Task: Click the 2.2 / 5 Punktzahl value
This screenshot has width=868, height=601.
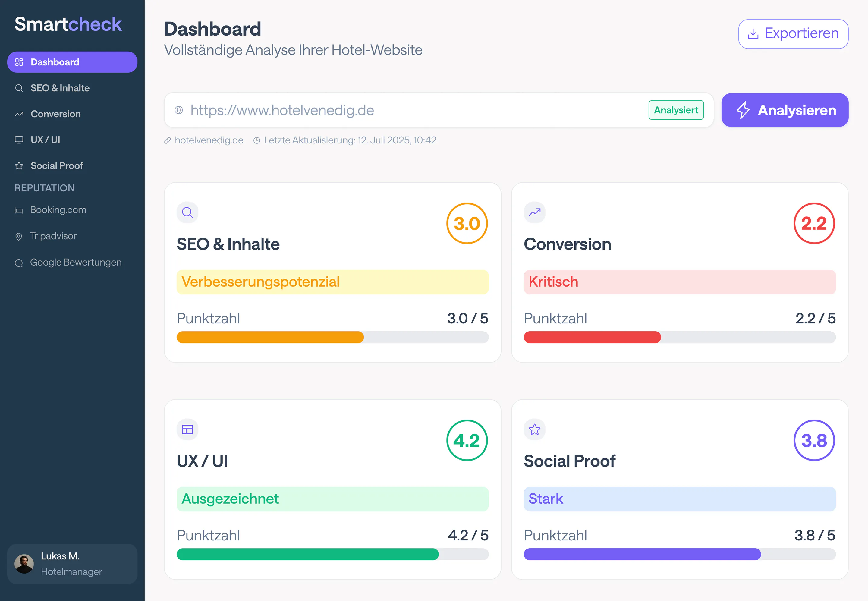Action: click(816, 319)
